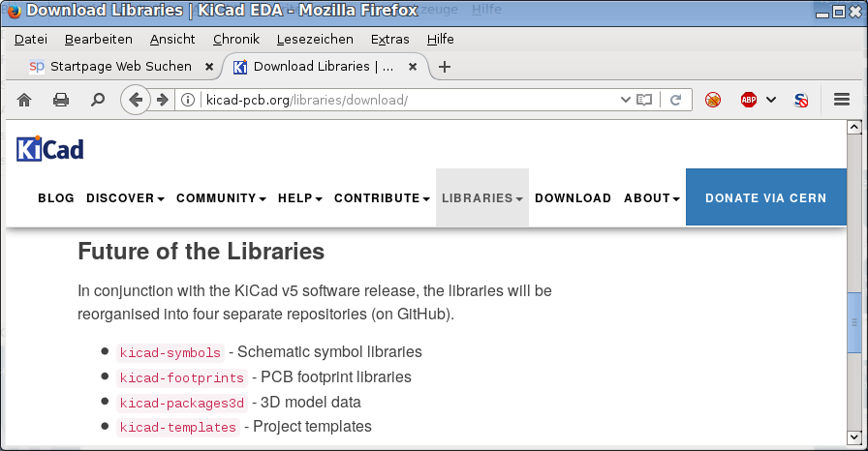Expand the CONTRIBUTE dropdown
This screenshot has width=868, height=451.
pyautogui.click(x=382, y=197)
